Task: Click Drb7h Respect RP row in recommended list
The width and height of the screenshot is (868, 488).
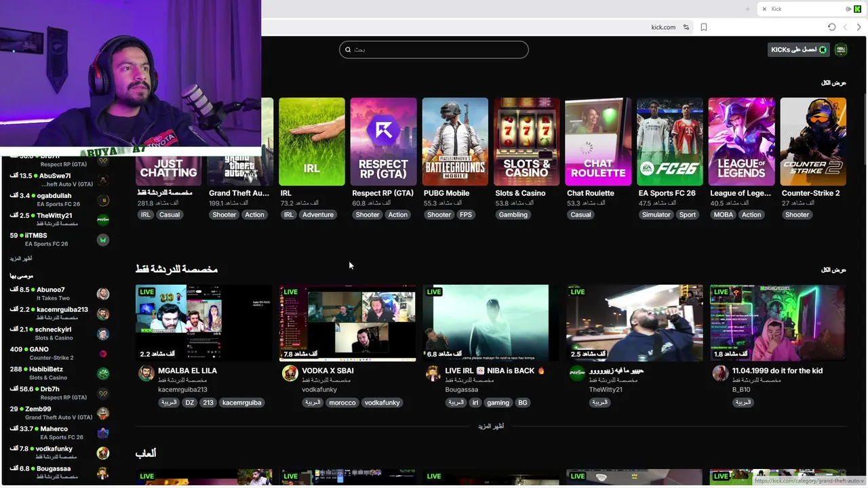Action: pos(60,393)
